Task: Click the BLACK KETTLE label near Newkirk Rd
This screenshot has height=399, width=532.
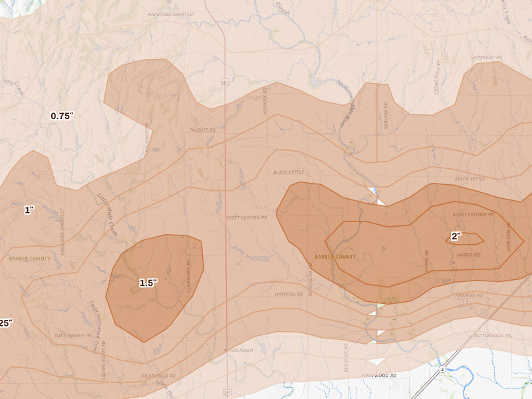Action: pos(289,172)
